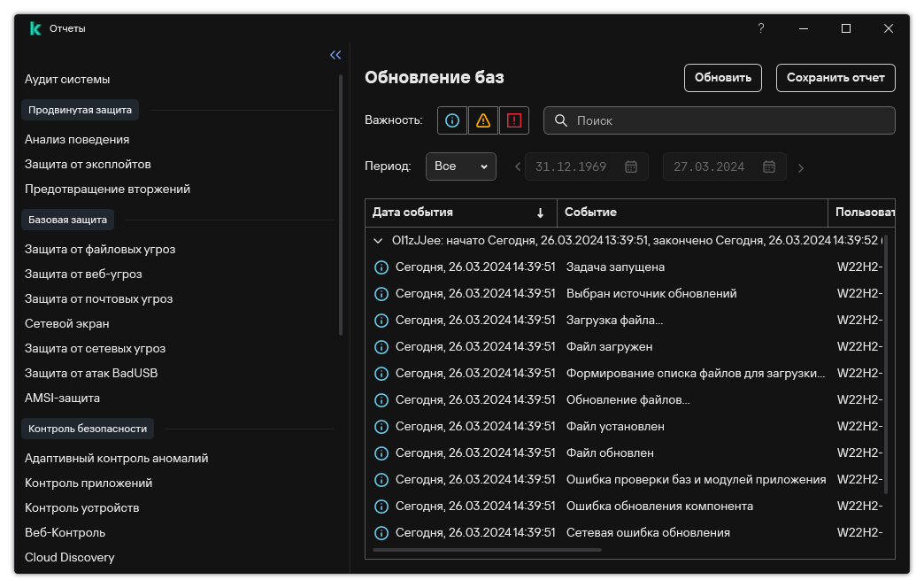Click the Kaspersky logo in title bar
Image resolution: width=924 pixels, height=588 pixels.
pyautogui.click(x=35, y=28)
